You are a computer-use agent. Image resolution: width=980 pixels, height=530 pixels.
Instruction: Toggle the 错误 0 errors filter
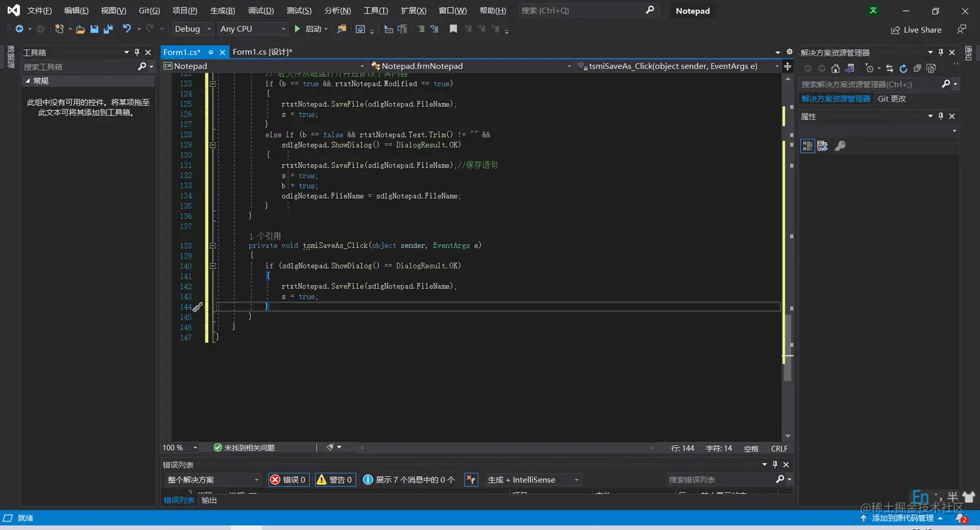[288, 479]
